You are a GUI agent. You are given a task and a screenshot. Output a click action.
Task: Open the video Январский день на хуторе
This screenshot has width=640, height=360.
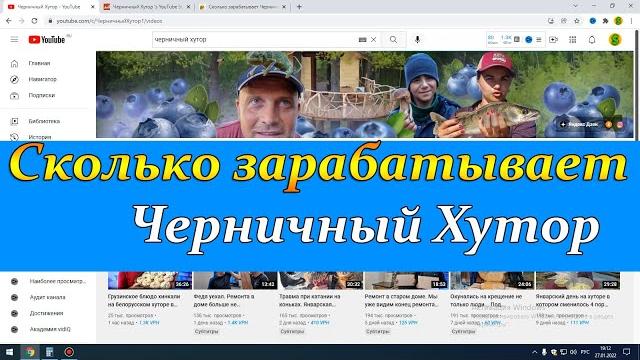[x=573, y=300]
